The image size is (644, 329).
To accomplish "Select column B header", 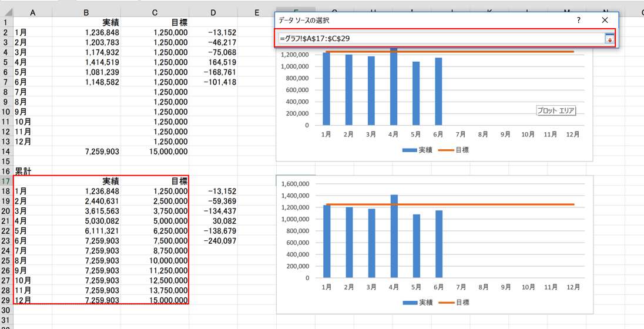I will coord(86,13).
